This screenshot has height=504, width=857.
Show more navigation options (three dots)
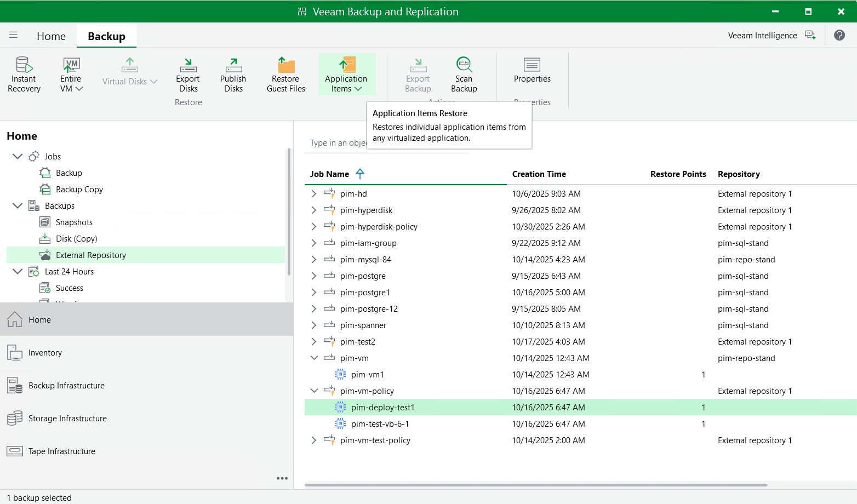[282, 478]
